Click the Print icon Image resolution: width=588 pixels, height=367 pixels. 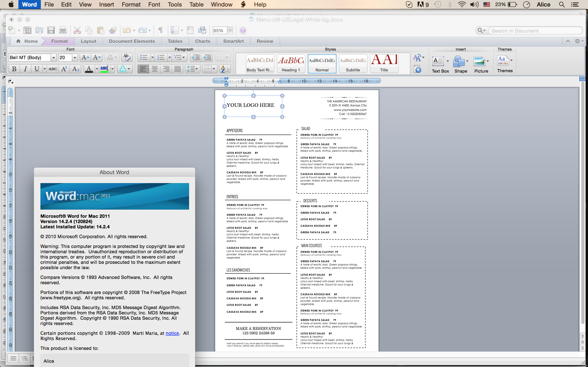[x=63, y=30]
